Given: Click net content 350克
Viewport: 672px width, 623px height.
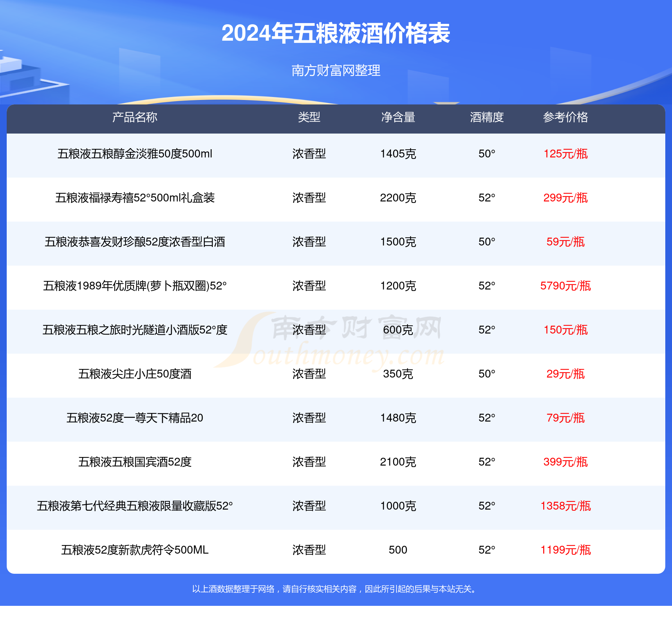Looking at the screenshot, I should [x=398, y=374].
